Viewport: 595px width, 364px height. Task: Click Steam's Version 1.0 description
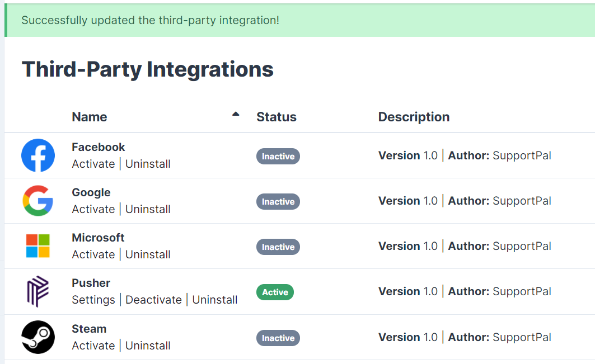pyautogui.click(x=465, y=337)
